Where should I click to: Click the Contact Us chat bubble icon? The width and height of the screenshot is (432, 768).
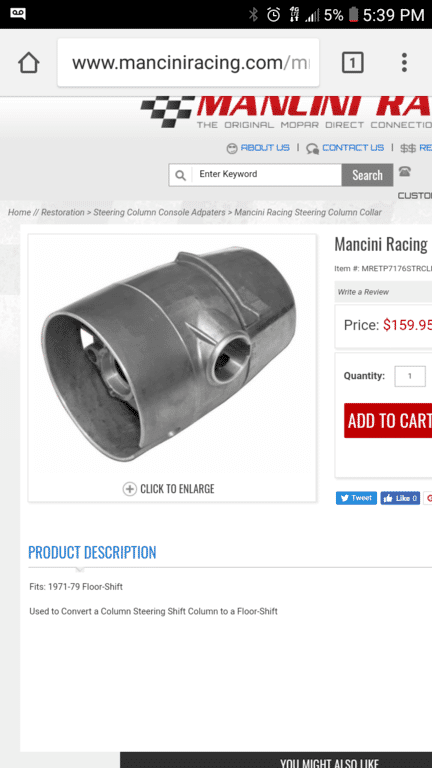pyautogui.click(x=312, y=148)
